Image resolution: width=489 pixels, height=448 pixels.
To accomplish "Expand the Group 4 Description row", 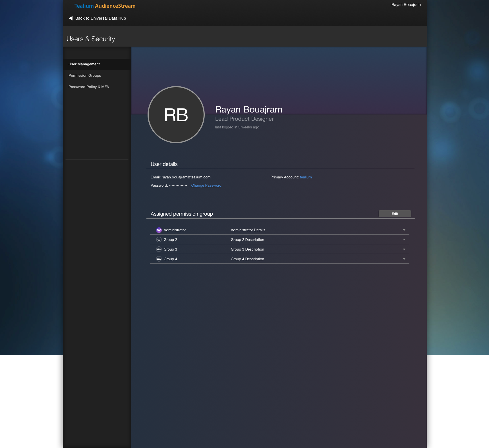I will pos(404,259).
